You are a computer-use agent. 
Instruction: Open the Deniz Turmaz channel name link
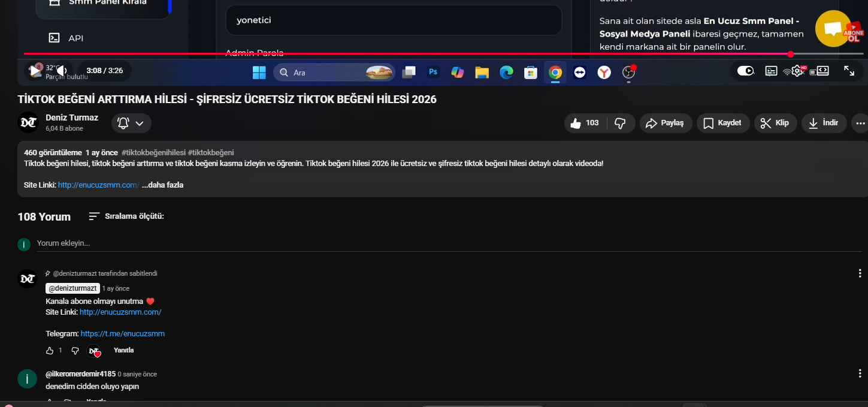click(x=72, y=117)
